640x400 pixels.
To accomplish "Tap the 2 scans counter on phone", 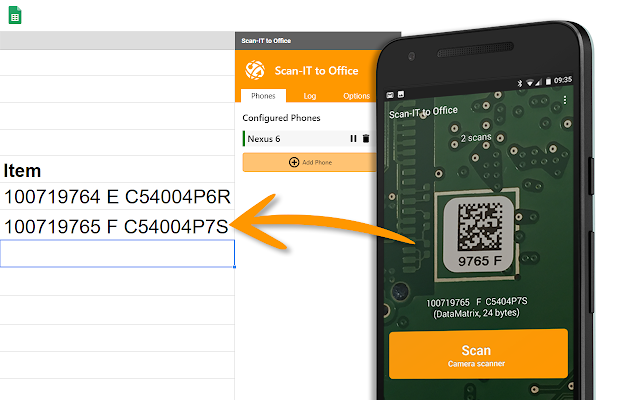I will [x=476, y=138].
